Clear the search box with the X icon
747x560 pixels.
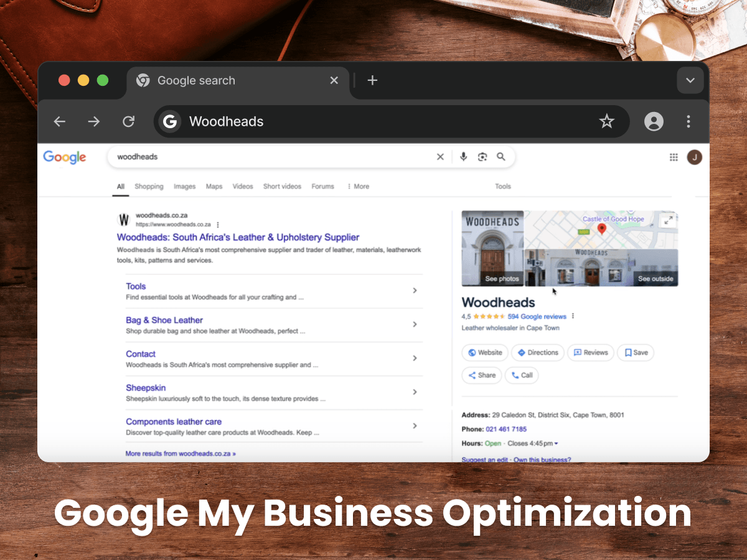coord(440,157)
